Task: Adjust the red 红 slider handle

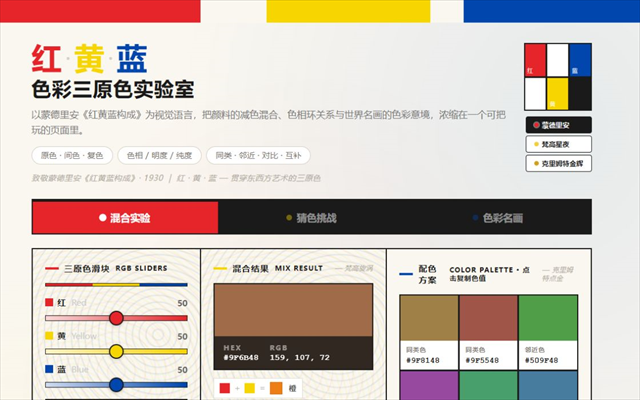Action: [x=116, y=318]
